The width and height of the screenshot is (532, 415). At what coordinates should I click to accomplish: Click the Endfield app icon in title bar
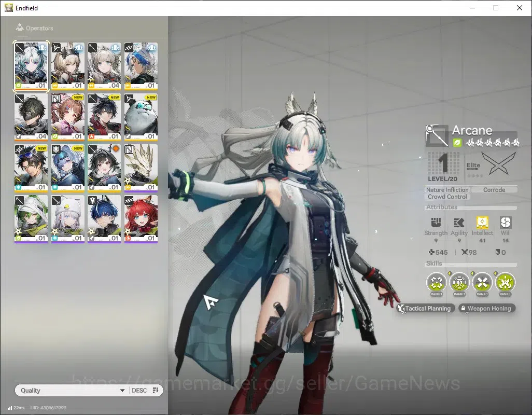pos(8,8)
